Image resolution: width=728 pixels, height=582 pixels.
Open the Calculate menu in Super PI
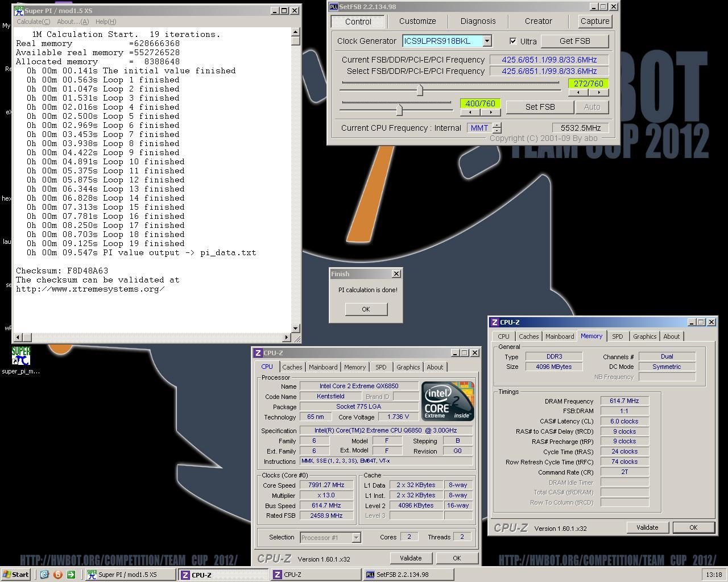(x=33, y=22)
